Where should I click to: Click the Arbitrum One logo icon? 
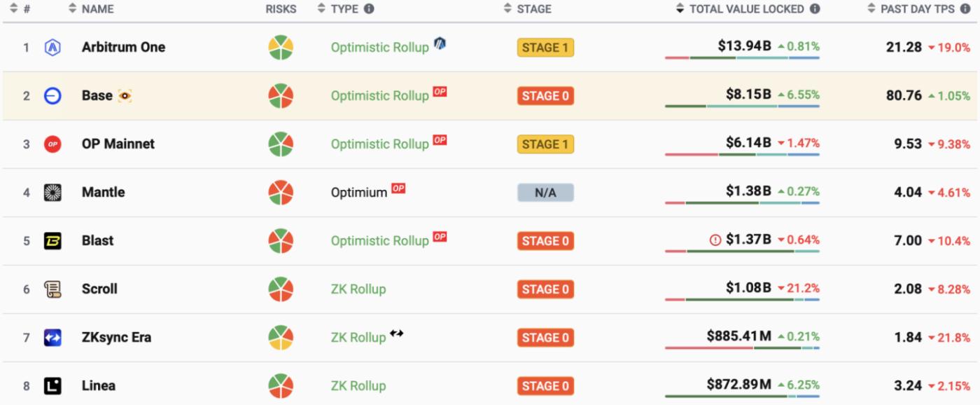(x=52, y=48)
